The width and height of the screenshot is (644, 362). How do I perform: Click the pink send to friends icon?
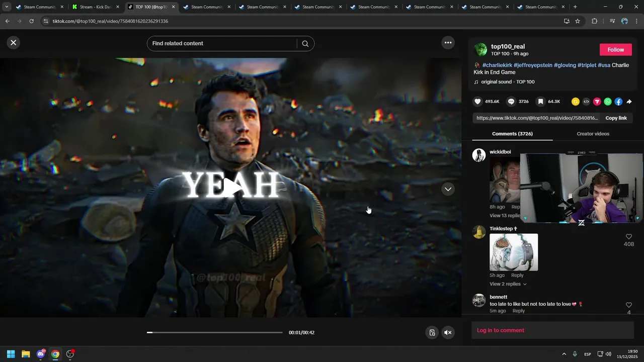pyautogui.click(x=597, y=102)
